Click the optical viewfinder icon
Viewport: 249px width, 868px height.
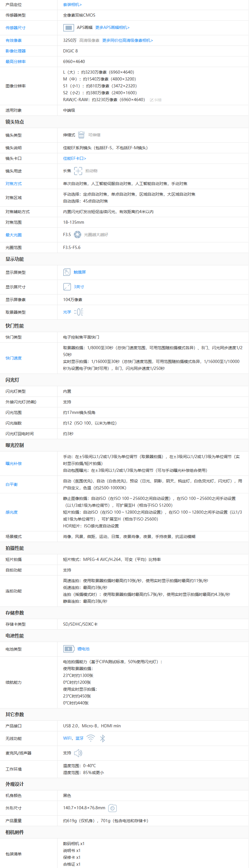79,312
